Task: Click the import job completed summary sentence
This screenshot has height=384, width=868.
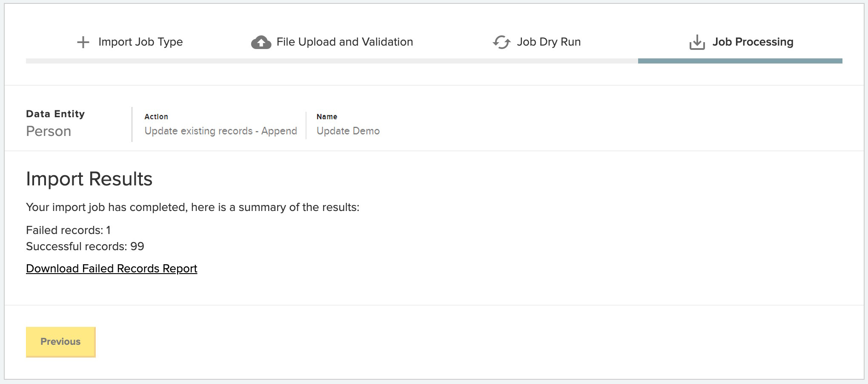Action: [x=193, y=208]
